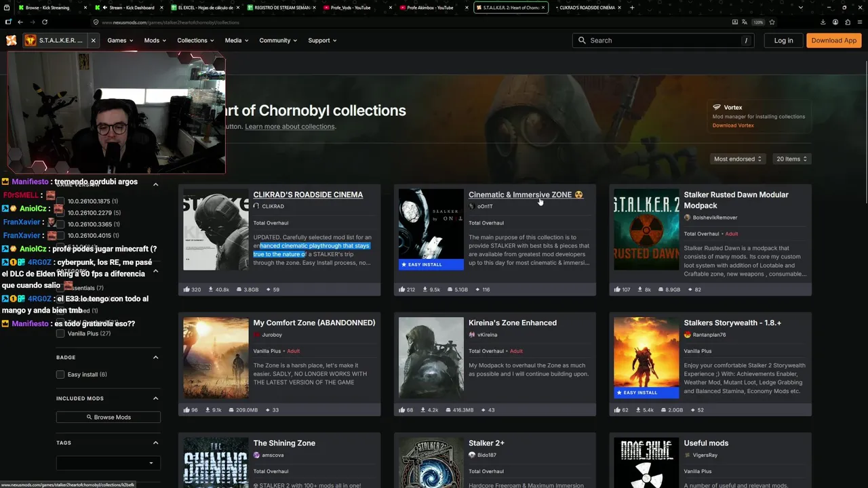Open a new browser tab with plus icon
This screenshot has height=488, width=868.
pyautogui.click(x=632, y=7)
